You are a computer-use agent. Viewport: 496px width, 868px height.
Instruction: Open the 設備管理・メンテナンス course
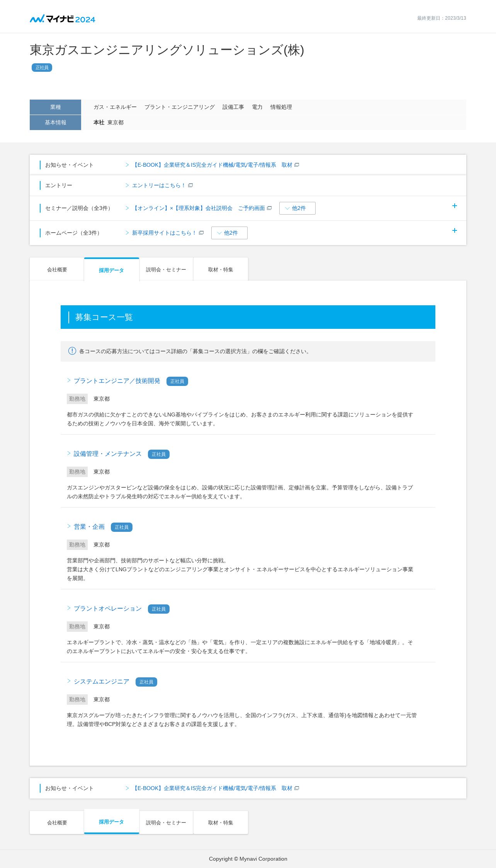pyautogui.click(x=108, y=454)
